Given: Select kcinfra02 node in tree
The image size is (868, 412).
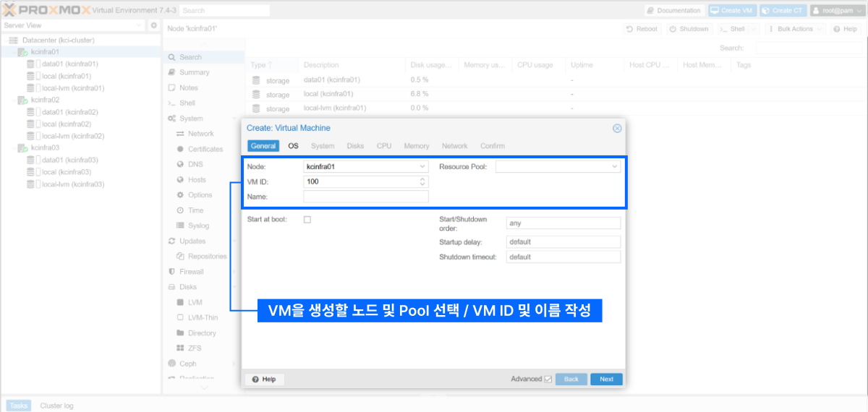Looking at the screenshot, I should pyautogui.click(x=45, y=100).
